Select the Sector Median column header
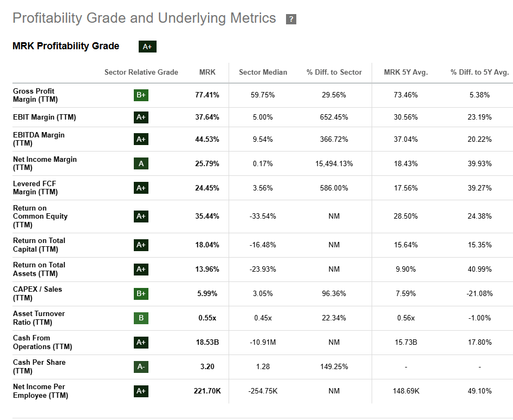513x420 pixels. pyautogui.click(x=263, y=72)
